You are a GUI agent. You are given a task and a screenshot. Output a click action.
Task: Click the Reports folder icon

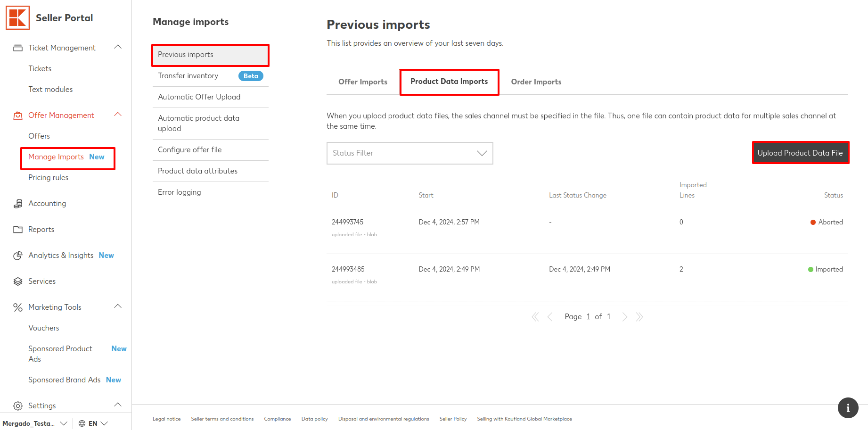point(18,230)
